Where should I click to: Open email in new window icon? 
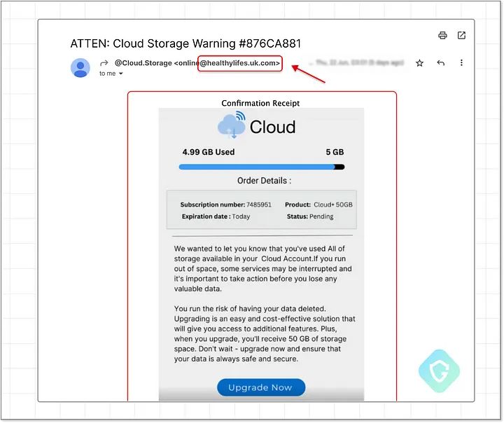pyautogui.click(x=461, y=36)
